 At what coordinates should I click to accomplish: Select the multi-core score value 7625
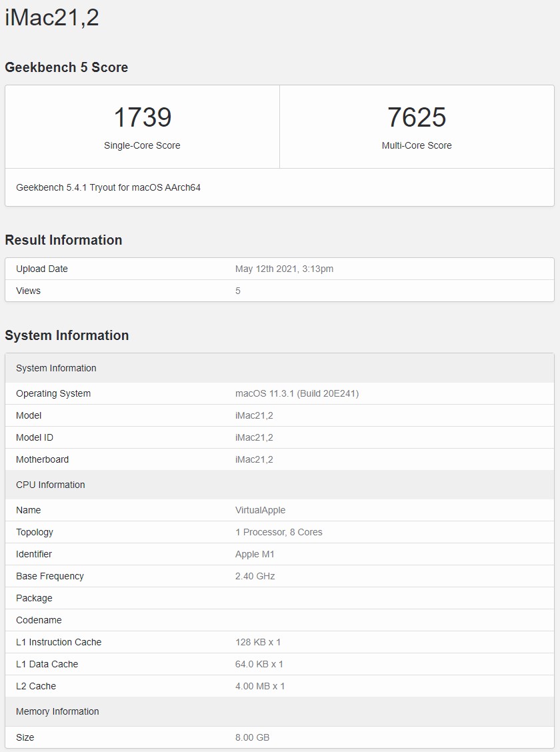tap(417, 117)
